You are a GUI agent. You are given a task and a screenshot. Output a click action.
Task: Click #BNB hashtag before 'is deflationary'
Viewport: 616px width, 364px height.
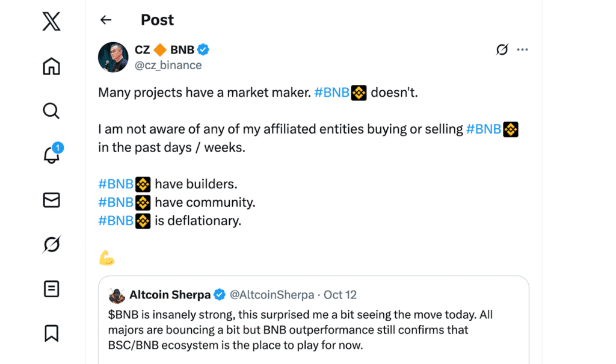115,220
